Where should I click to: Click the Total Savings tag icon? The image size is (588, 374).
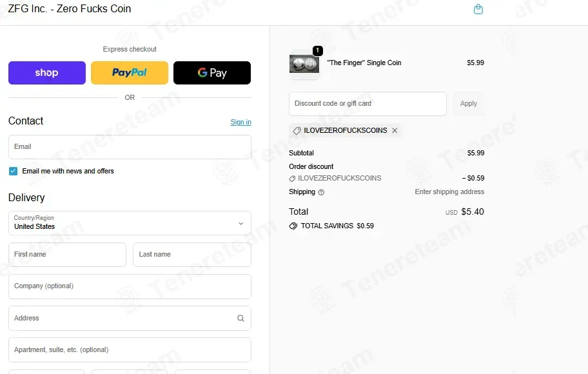293,226
